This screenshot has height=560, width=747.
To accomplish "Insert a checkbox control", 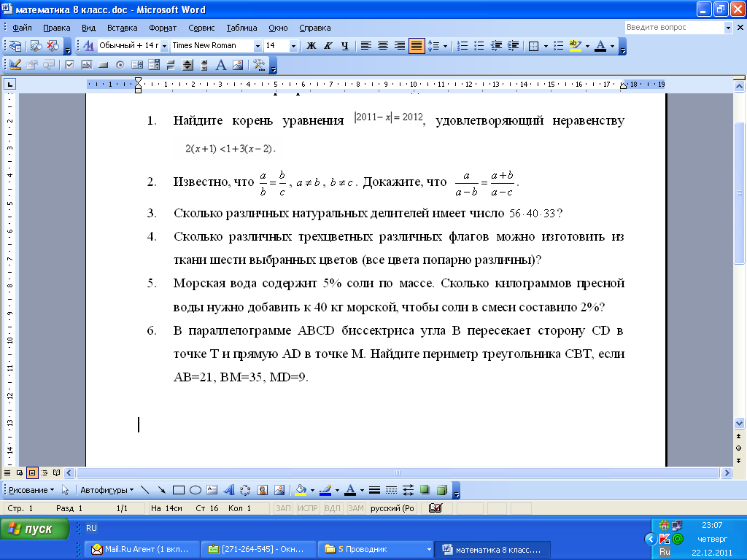I will tap(69, 65).
